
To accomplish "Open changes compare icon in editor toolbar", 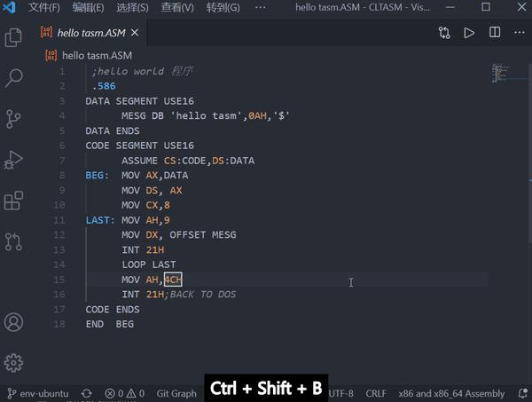I will coord(444,33).
